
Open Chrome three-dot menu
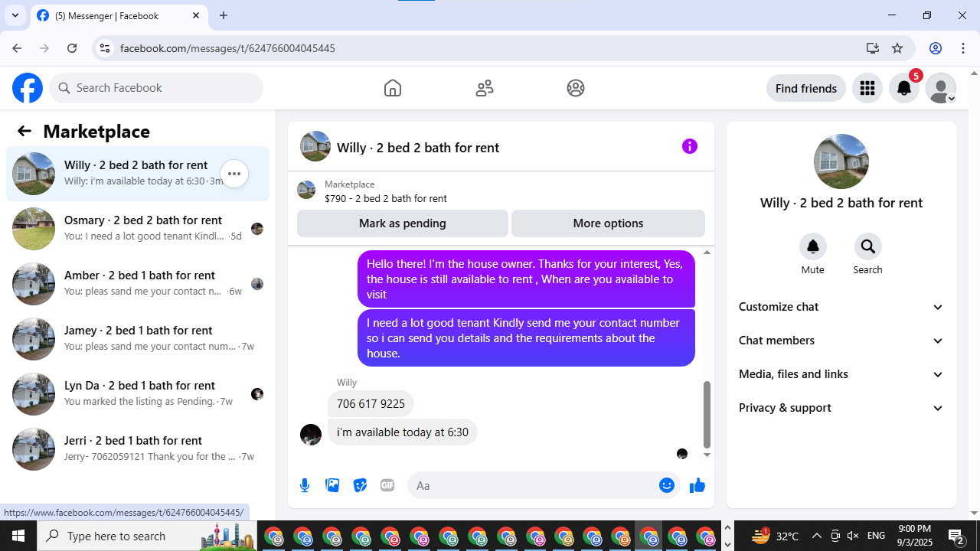[963, 48]
